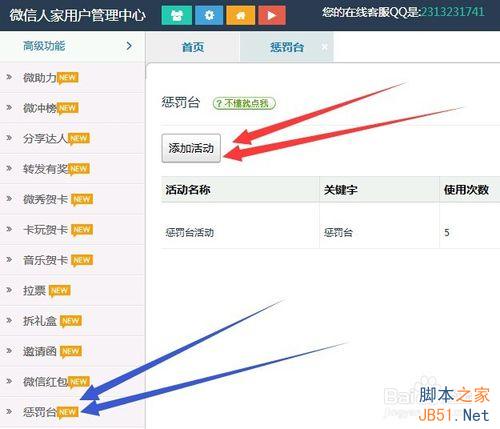Click the double-arrow icon beside 卡玩贺卡
This screenshot has height=429, width=500.
[x=9, y=229]
